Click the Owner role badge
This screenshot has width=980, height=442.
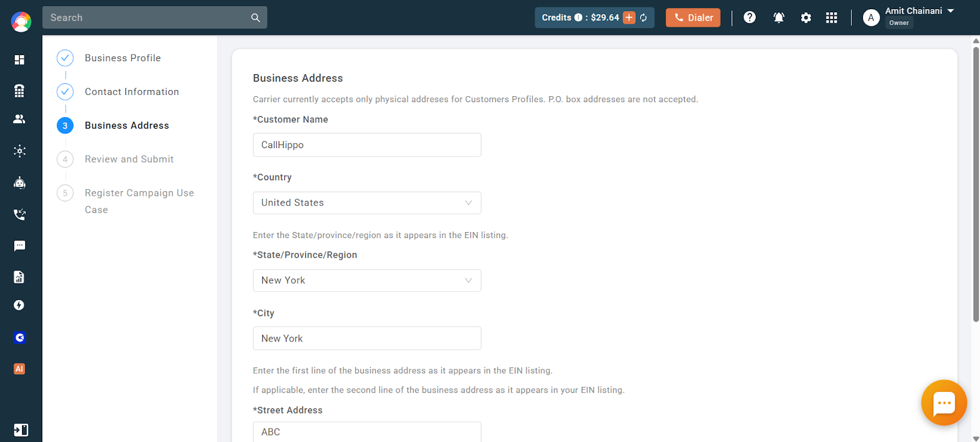click(899, 23)
